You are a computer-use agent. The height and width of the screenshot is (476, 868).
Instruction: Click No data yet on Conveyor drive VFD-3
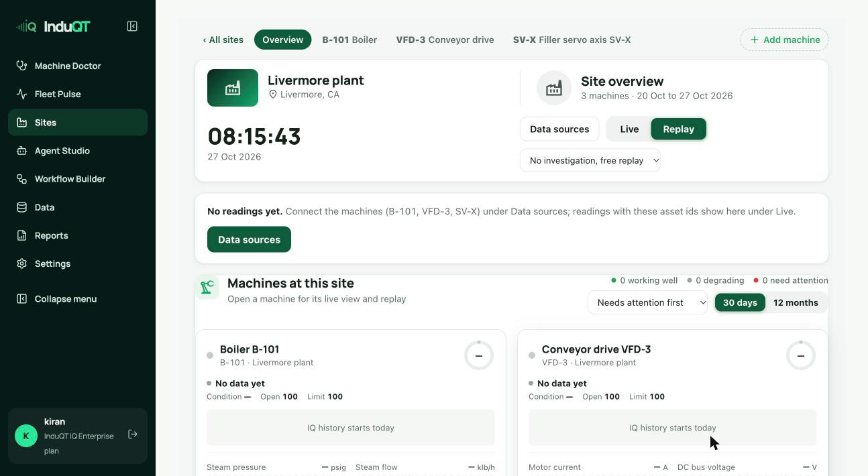point(562,383)
